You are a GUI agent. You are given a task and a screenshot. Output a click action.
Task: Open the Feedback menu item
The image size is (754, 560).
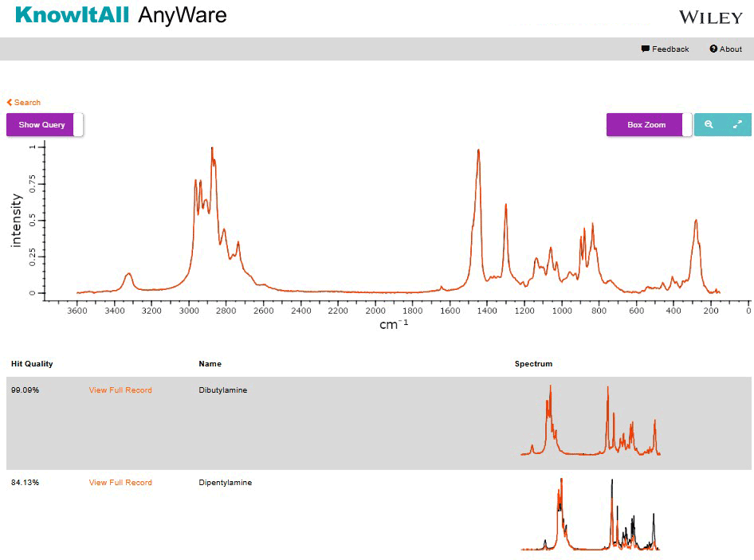pos(670,49)
